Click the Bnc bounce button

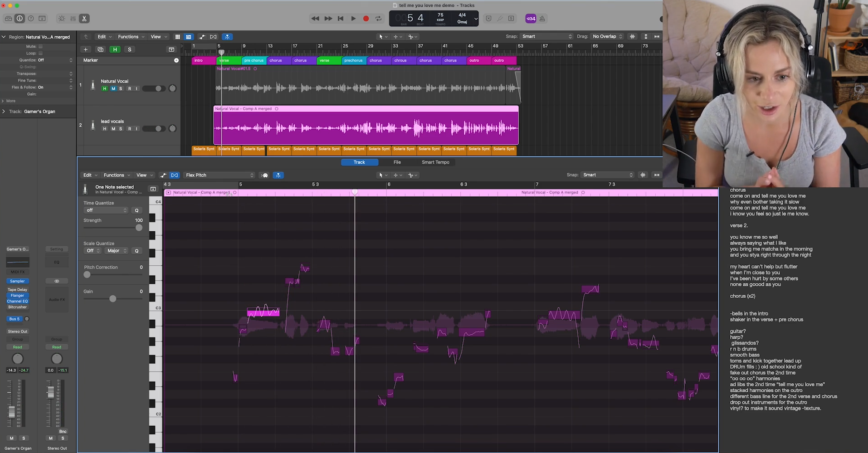pos(63,431)
